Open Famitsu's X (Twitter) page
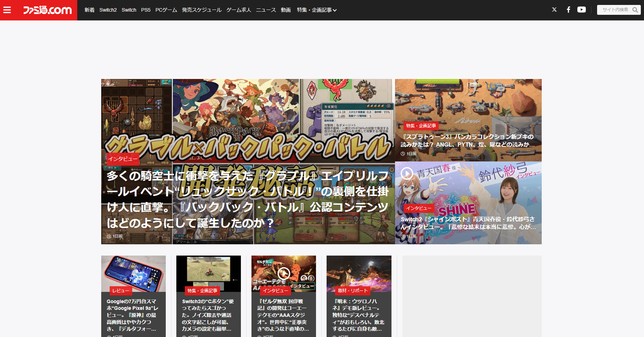This screenshot has height=337, width=644. click(x=554, y=10)
